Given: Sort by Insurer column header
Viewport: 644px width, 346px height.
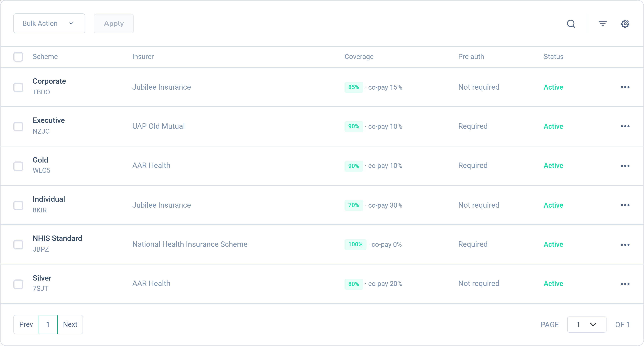Looking at the screenshot, I should (x=143, y=57).
